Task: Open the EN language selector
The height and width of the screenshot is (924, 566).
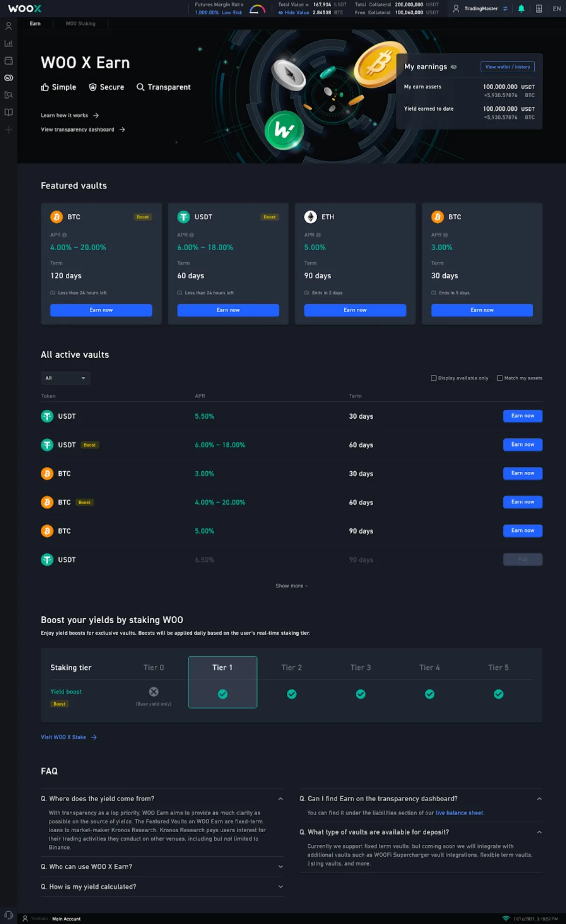Action: 557,8
